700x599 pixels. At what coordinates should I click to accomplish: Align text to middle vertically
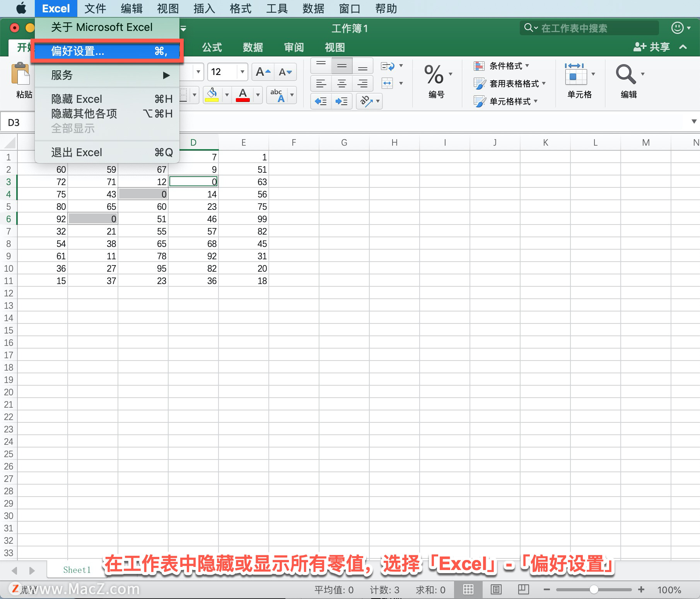[x=342, y=66]
